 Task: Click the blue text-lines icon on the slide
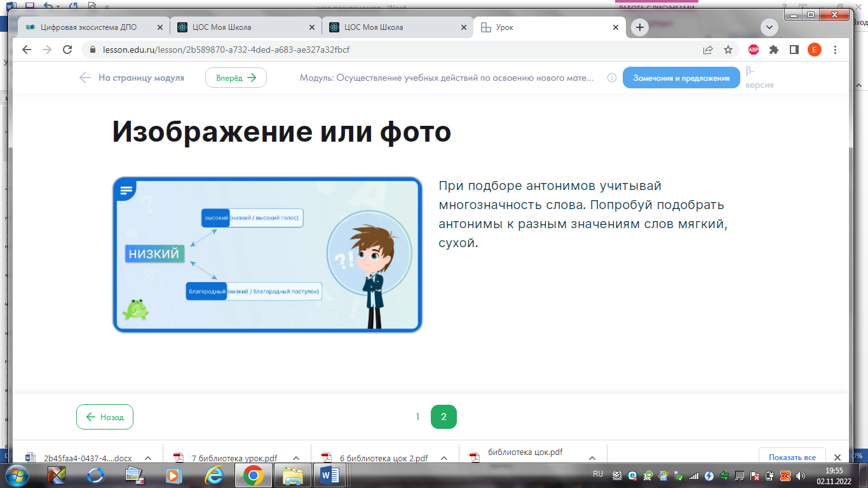[126, 190]
